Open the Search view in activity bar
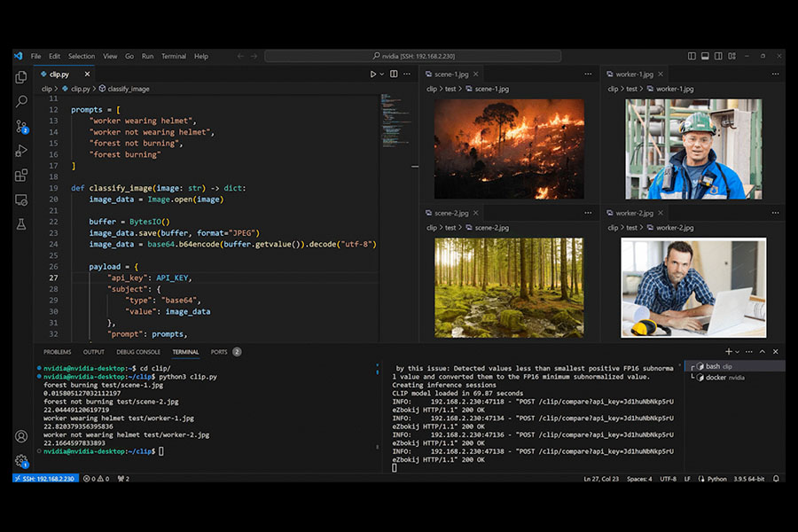 (21, 102)
